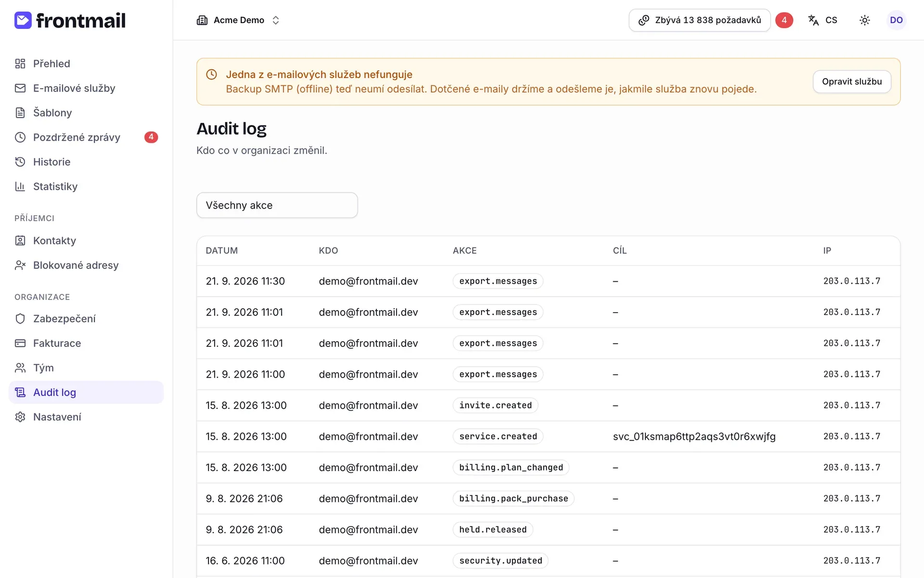Click the Blokované adresy user-x icon
This screenshot has width=924, height=578.
(20, 265)
